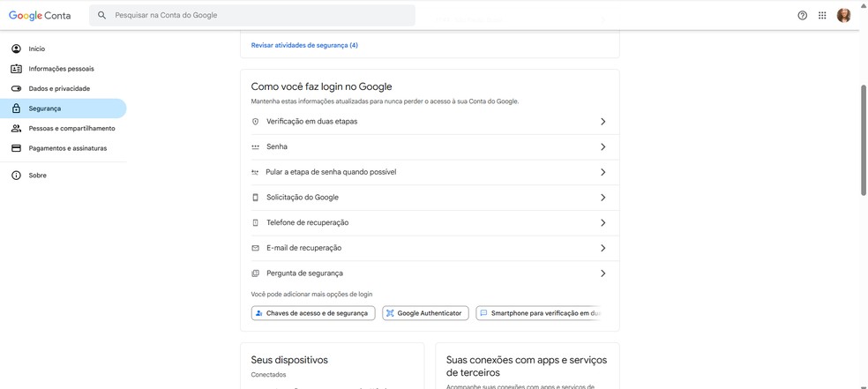Open Pessoas e compartilhamento page

[x=71, y=129]
